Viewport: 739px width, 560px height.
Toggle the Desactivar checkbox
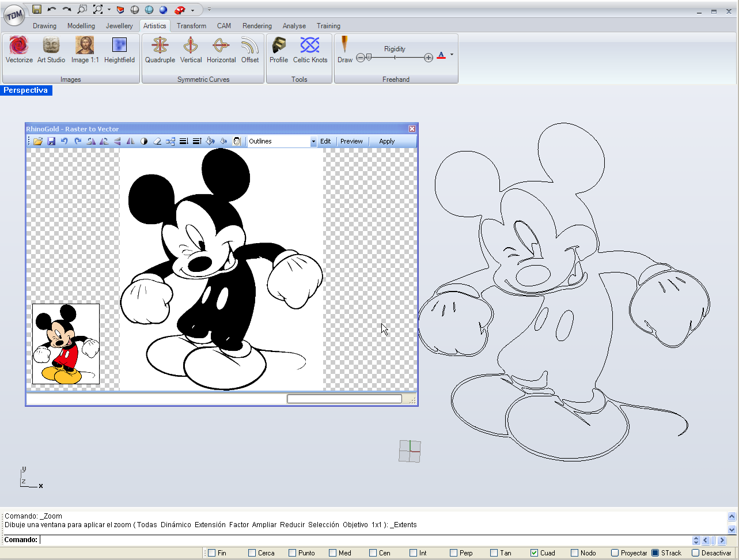pos(696,553)
